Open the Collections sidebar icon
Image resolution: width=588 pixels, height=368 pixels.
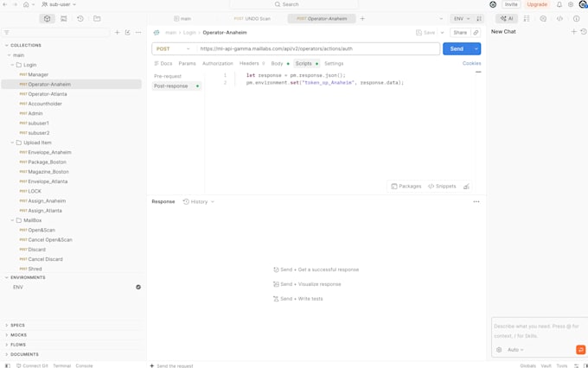[47, 18]
